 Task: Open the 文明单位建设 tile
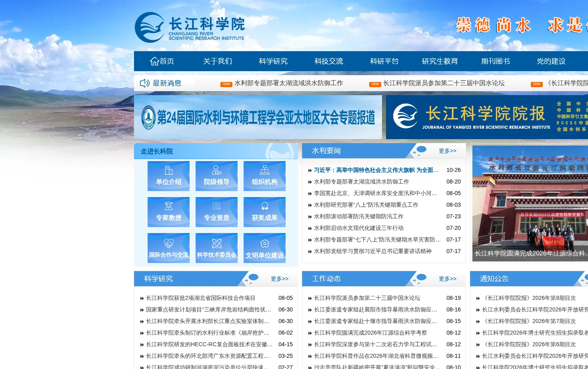[264, 248]
